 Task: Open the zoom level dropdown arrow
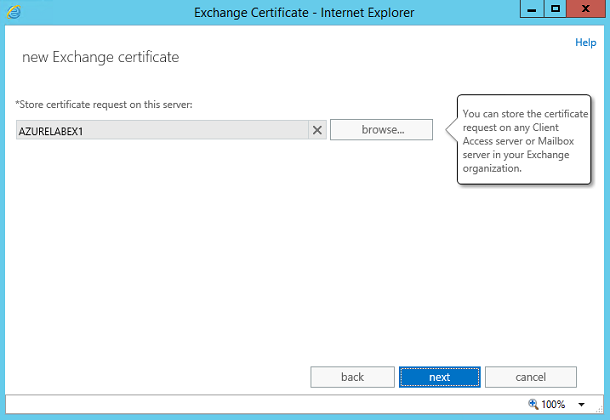pyautogui.click(x=581, y=404)
